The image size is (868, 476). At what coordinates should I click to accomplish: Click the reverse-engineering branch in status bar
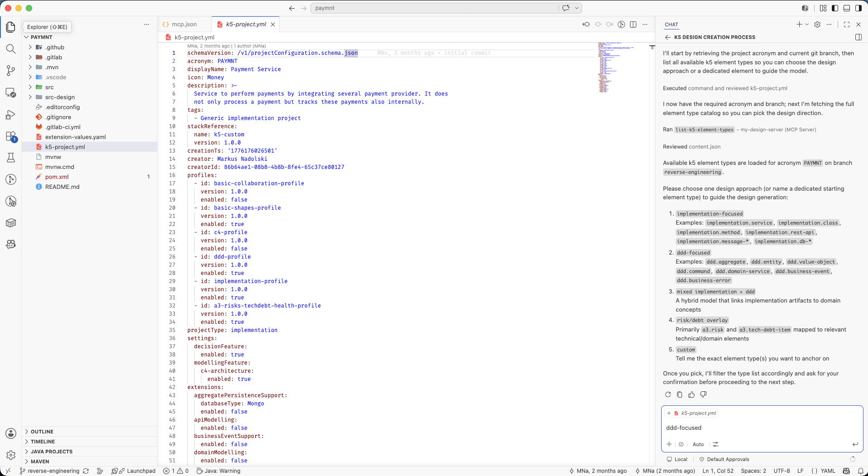pos(53,471)
